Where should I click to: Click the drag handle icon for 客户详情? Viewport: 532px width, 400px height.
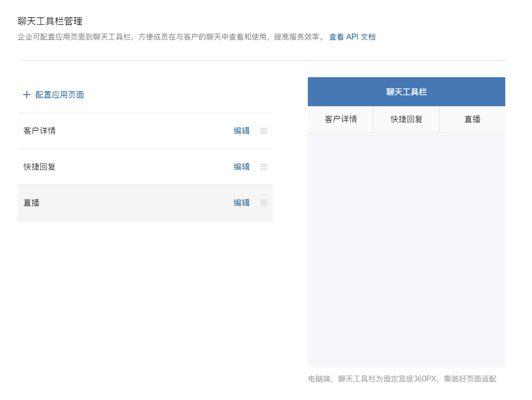tap(264, 131)
